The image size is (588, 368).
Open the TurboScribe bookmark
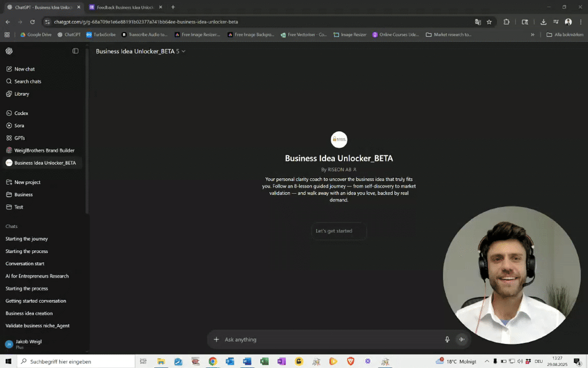pos(101,34)
